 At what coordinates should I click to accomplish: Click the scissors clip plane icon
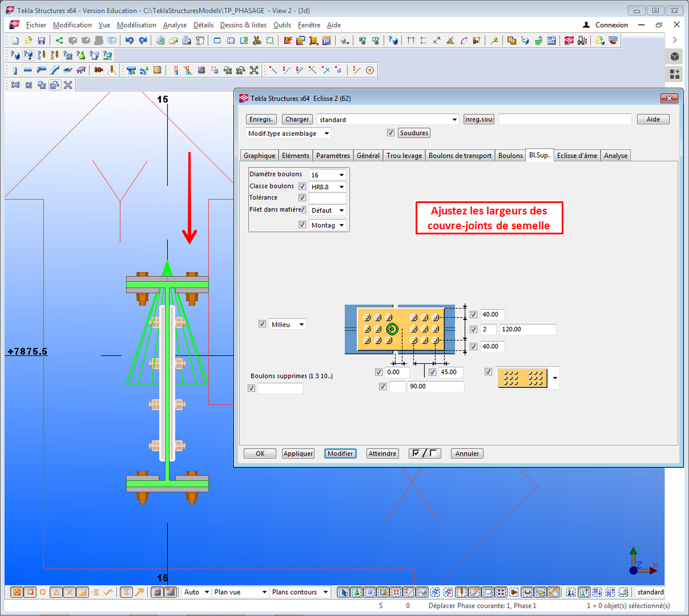[257, 41]
